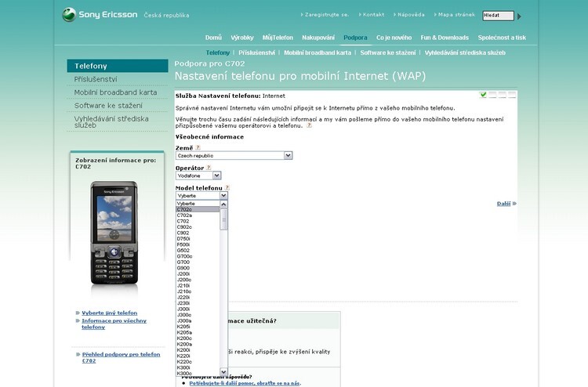588x387 pixels.
Task: Click the search go arrow beside Hledat
Action: pos(519,16)
